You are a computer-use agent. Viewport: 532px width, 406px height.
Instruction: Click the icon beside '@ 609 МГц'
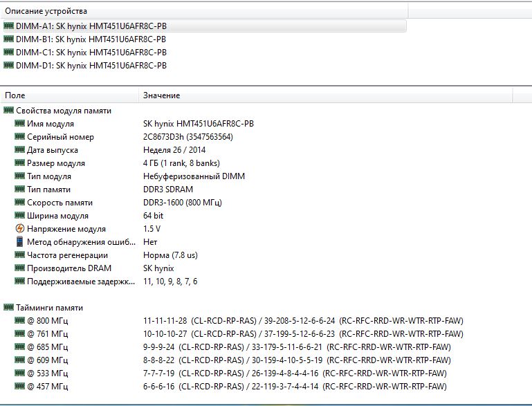pyautogui.click(x=19, y=360)
